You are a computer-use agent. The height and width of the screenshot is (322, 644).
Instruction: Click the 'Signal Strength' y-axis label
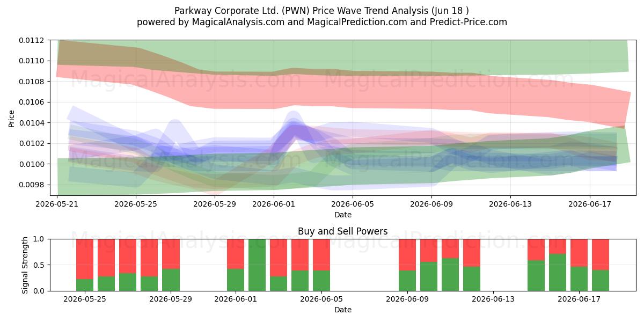25,265
